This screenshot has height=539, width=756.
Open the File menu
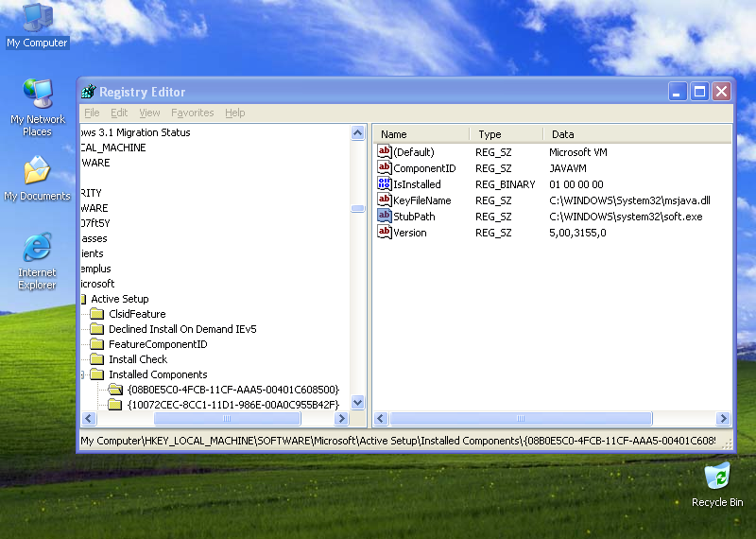pyautogui.click(x=92, y=113)
